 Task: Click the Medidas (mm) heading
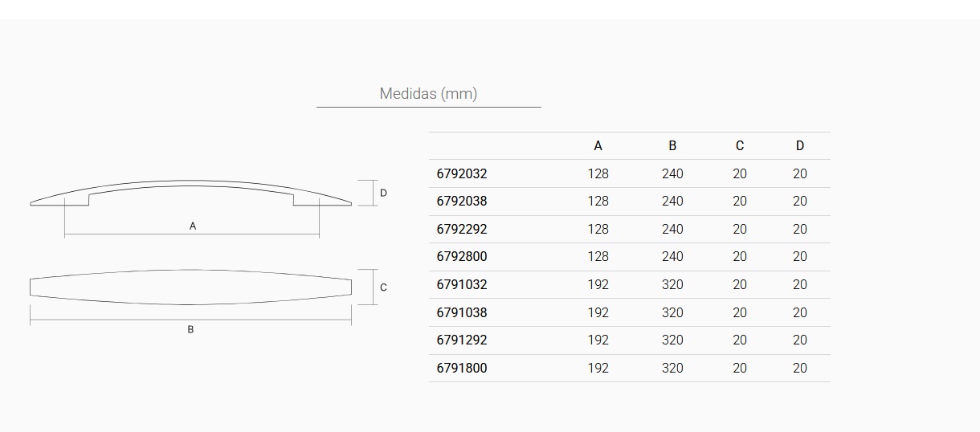click(x=428, y=94)
